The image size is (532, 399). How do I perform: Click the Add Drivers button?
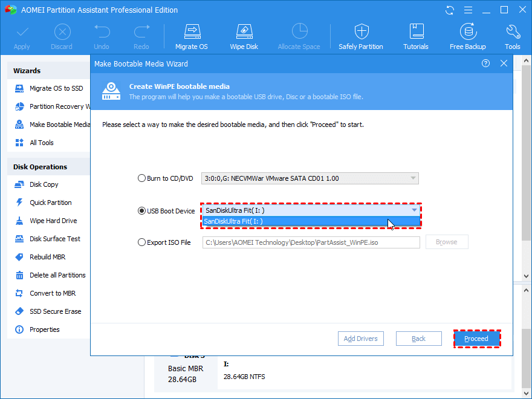point(361,339)
